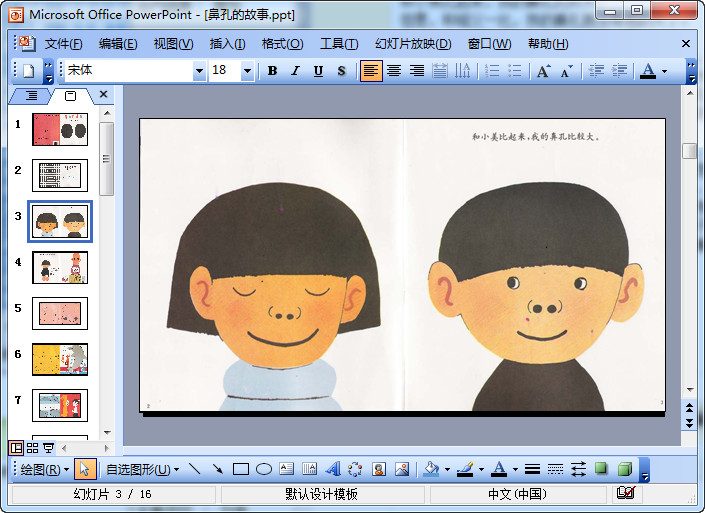Open the font name dropdown showing 宋体
The image size is (705, 513).
click(x=199, y=71)
